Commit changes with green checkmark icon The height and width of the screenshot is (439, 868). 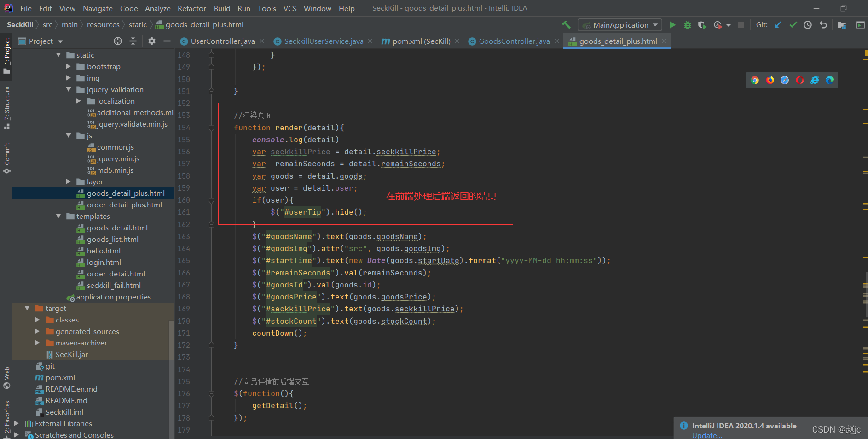tap(793, 25)
